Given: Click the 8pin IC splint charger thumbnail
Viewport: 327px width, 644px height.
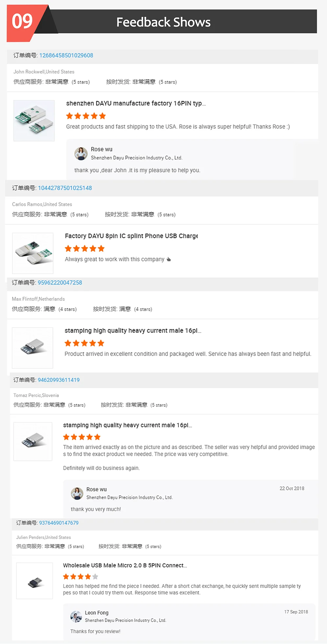Looking at the screenshot, I should click(33, 253).
